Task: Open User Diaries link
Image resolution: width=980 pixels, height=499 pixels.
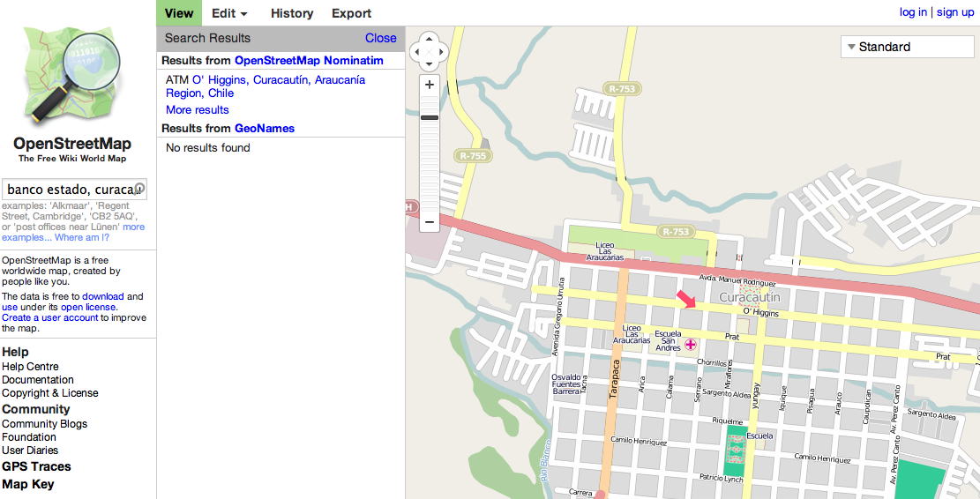Action: coord(30,450)
